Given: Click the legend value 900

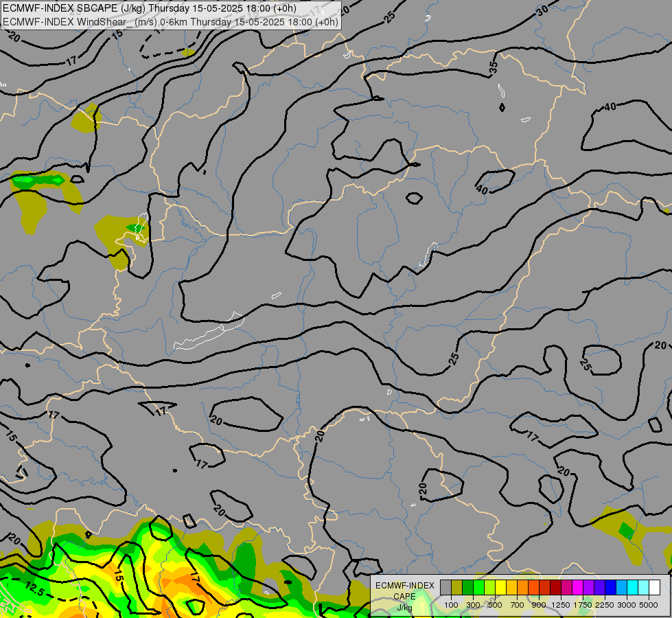Looking at the screenshot, I should tap(539, 605).
